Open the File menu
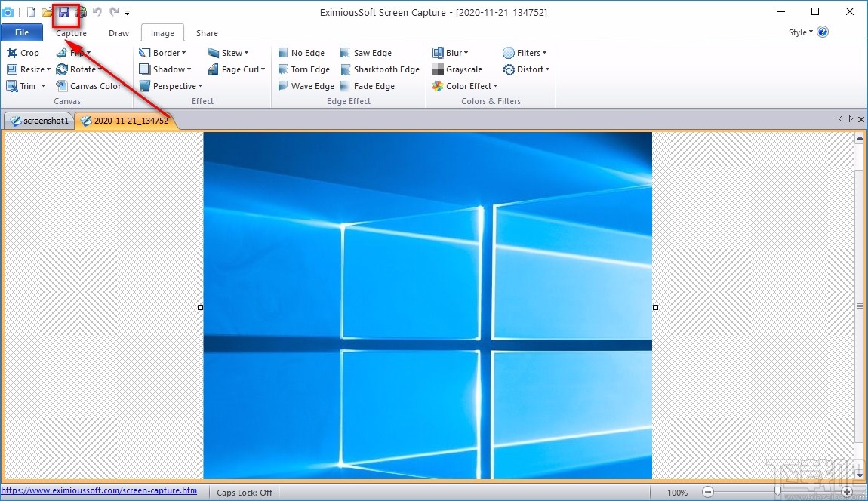The width and height of the screenshot is (868, 501). tap(22, 32)
